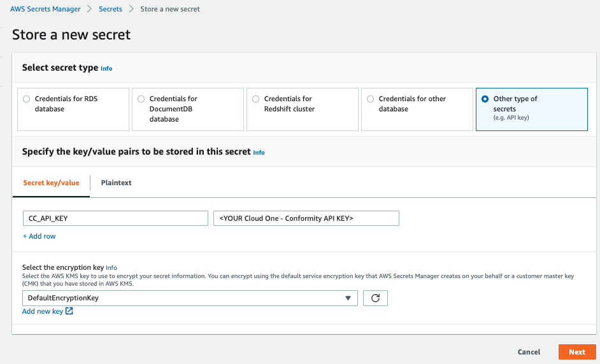Click the dropdown arrow on DefaultEncryptionKey selector
600x364 pixels.
coord(348,298)
